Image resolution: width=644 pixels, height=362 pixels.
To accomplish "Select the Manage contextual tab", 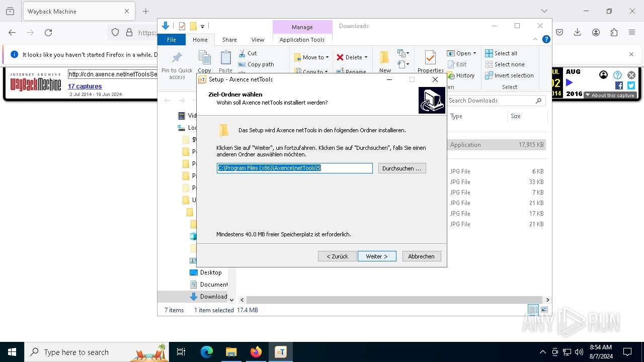I will tap(302, 27).
